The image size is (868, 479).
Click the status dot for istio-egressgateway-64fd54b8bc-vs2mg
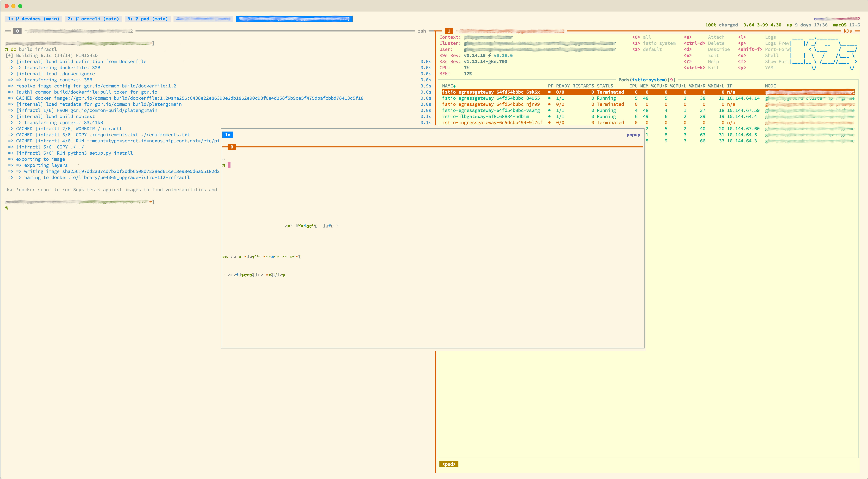point(549,110)
